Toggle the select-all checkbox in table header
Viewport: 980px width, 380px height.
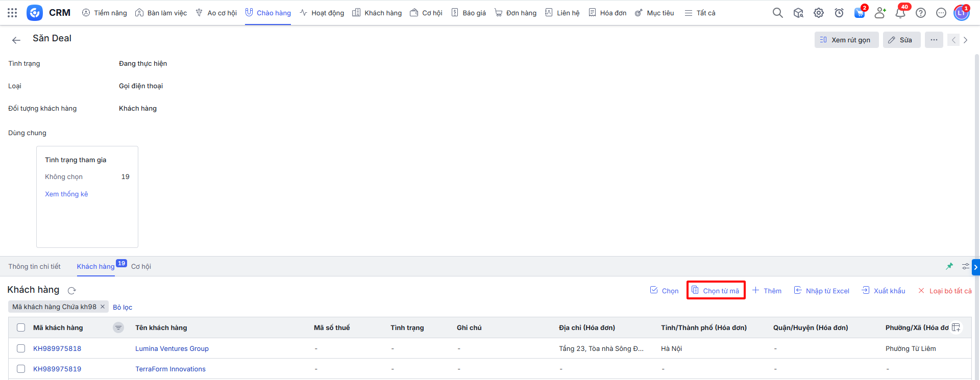tap(21, 327)
